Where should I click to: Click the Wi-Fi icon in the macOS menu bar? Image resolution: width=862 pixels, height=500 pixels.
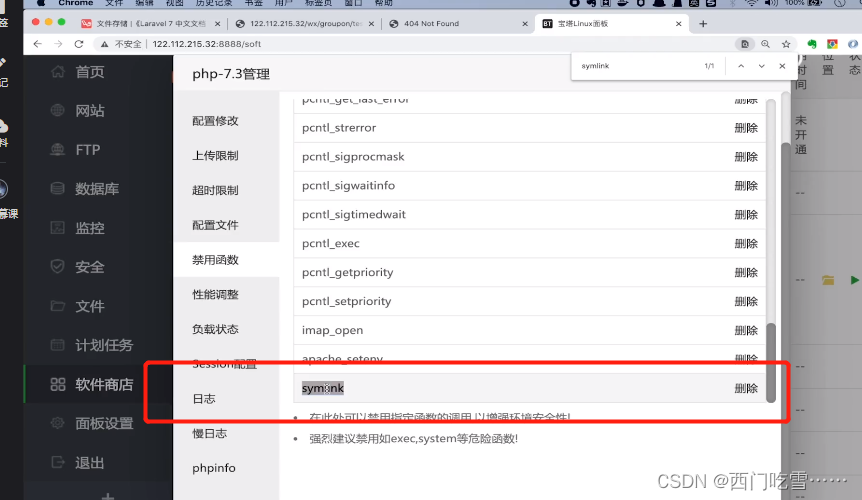[751, 3]
